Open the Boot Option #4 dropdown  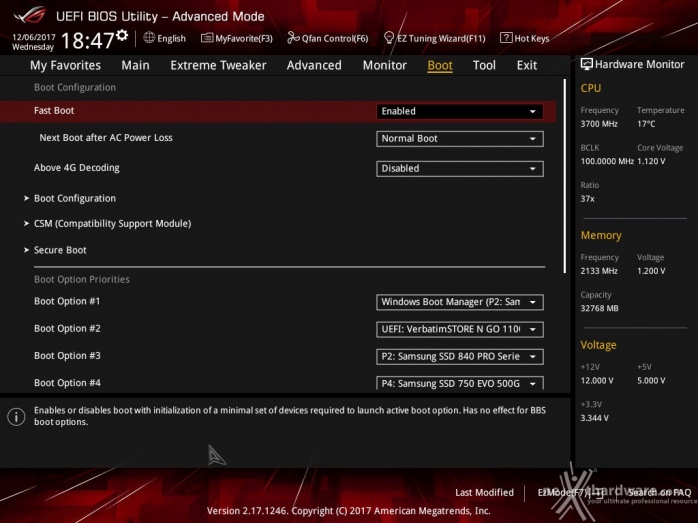point(459,383)
